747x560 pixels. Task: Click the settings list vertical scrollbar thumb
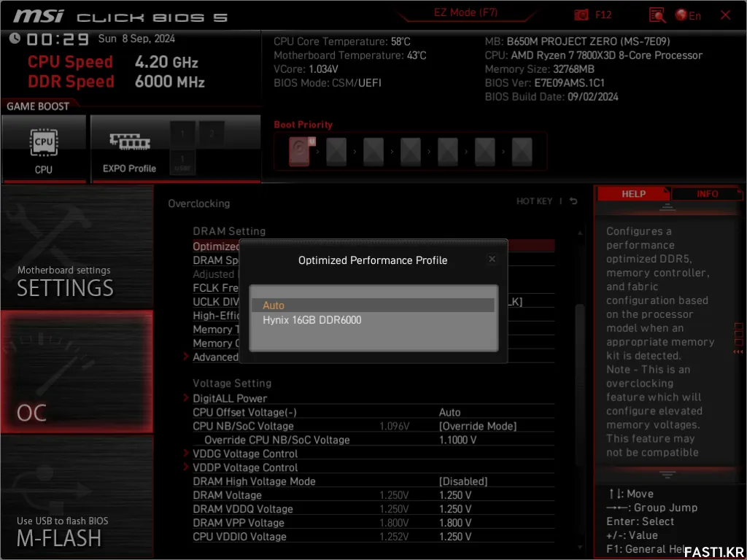pyautogui.click(x=579, y=385)
